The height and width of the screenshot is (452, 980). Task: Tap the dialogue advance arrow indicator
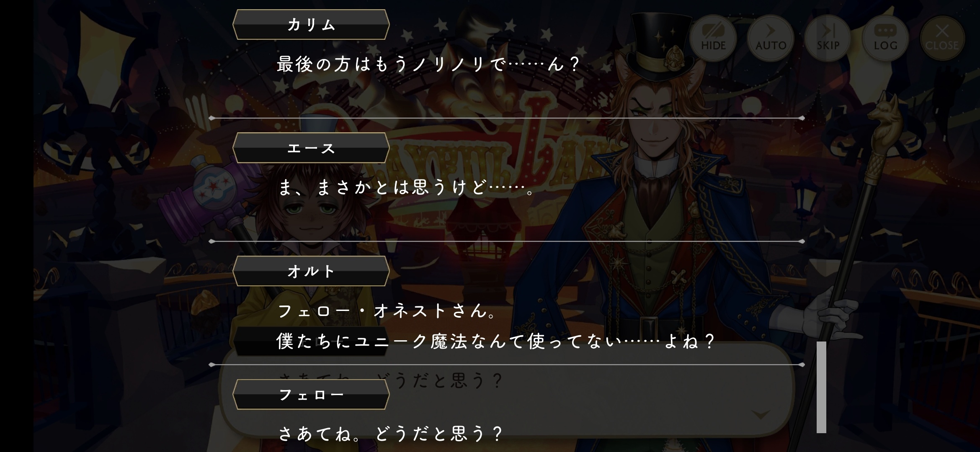click(x=761, y=415)
